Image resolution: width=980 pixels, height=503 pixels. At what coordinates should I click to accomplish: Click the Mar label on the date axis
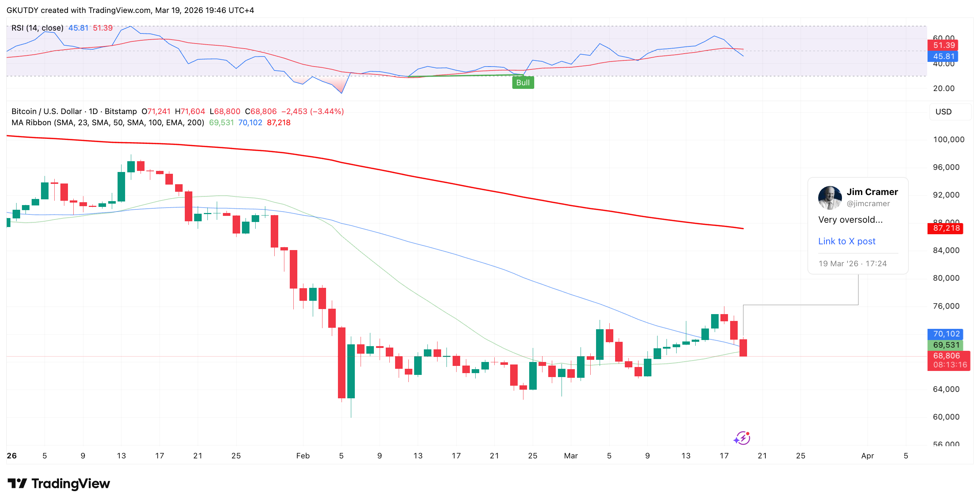(x=571, y=456)
